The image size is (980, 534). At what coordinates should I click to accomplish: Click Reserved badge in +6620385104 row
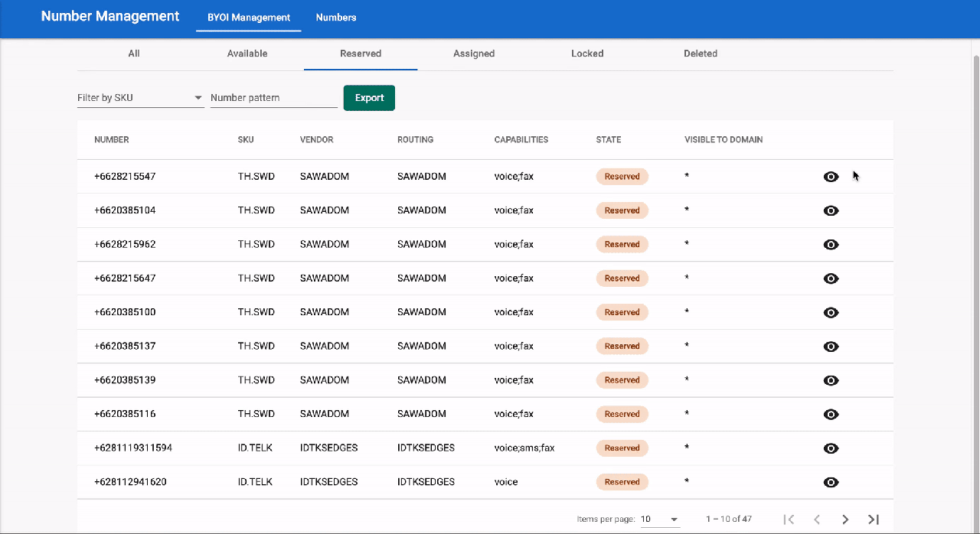[622, 210]
